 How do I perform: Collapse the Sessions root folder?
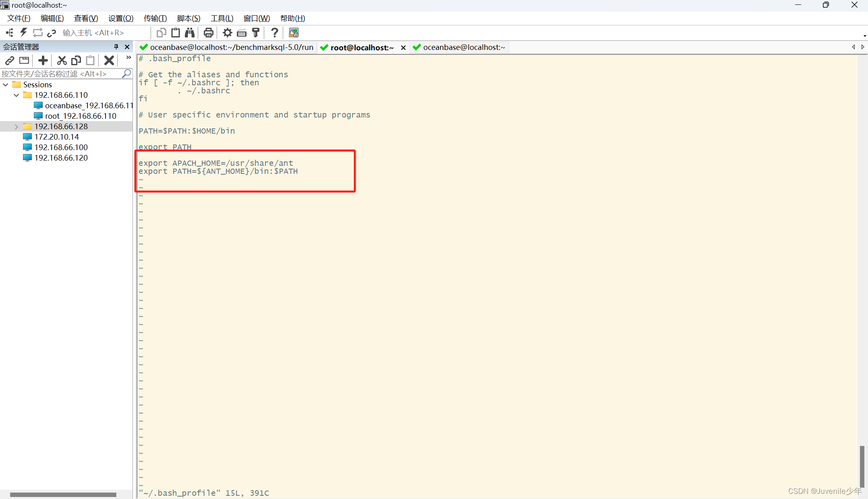pyautogui.click(x=6, y=85)
